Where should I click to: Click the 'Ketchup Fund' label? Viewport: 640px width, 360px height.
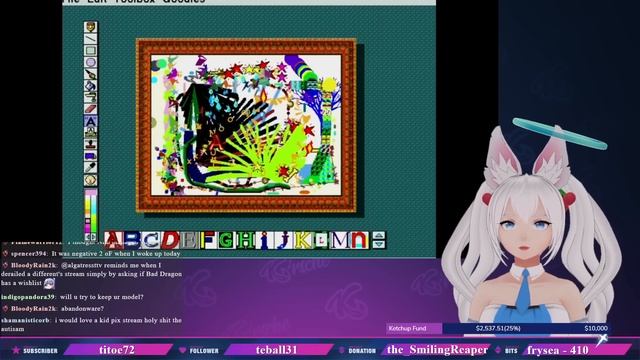[x=407, y=328]
